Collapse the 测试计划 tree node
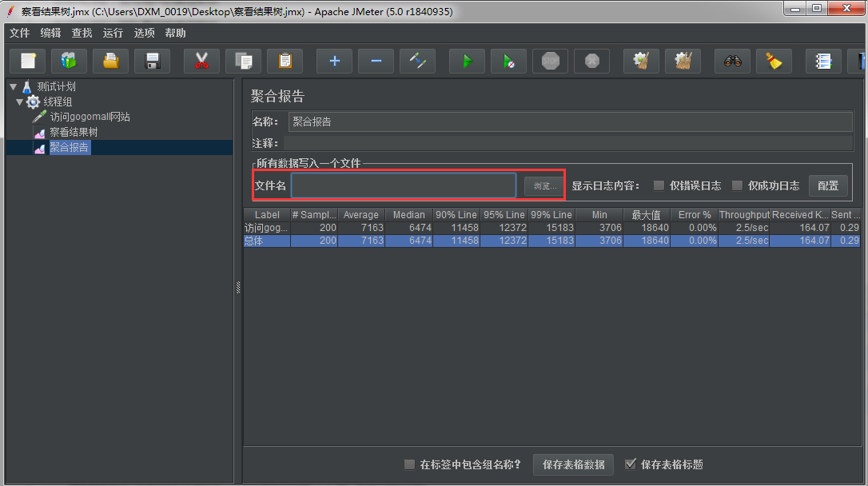This screenshot has height=486, width=868. (14, 87)
